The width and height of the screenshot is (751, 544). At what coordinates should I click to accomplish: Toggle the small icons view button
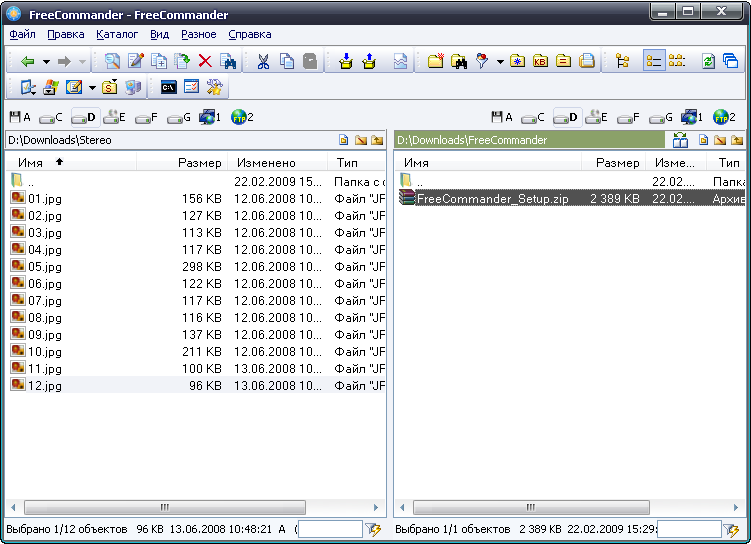[x=677, y=61]
